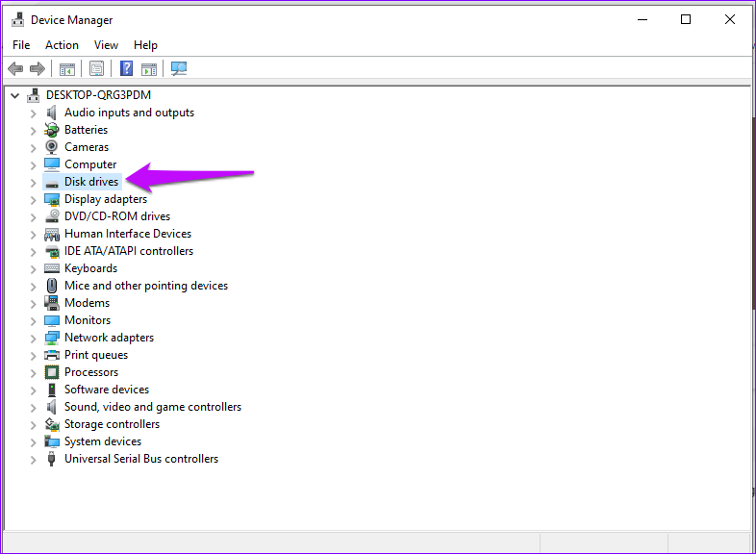Click the Forward arrow toolbar icon
Screen dimensions: 756x554
point(38,68)
